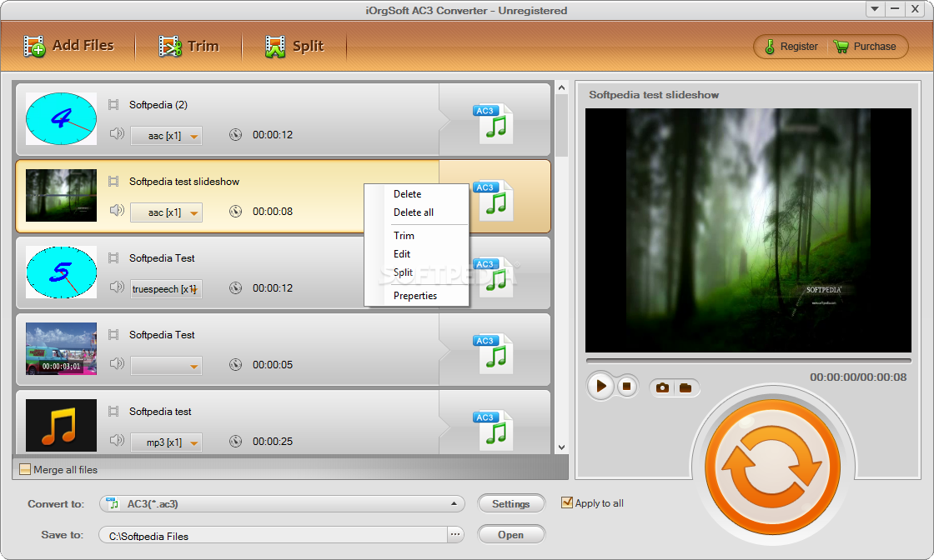Open aac dropdown of Softpedia test slideshow
Viewport: 934px width, 560px height.
click(166, 212)
